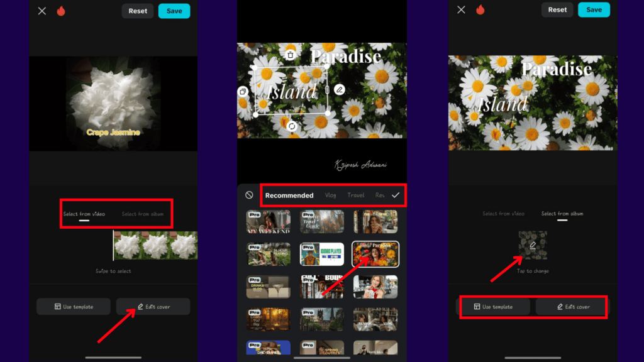View the Vlog template category

330,195
